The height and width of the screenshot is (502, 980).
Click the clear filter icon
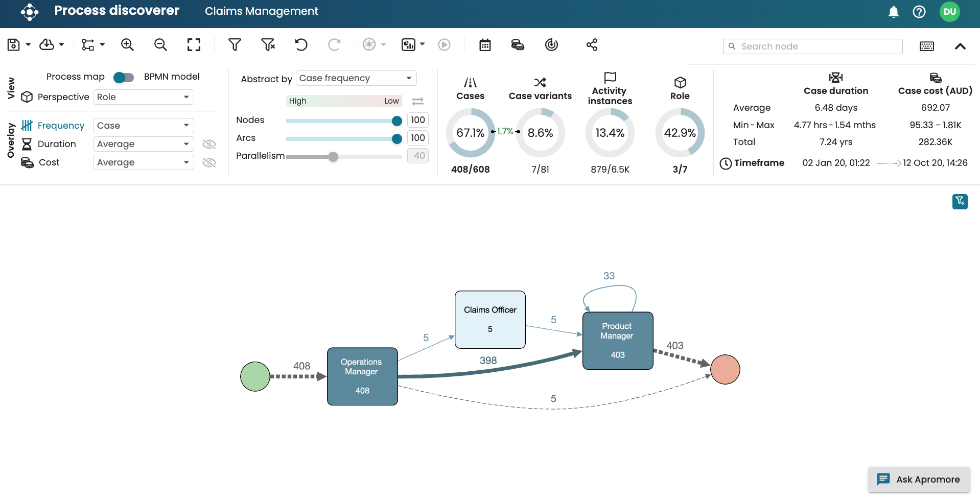268,45
